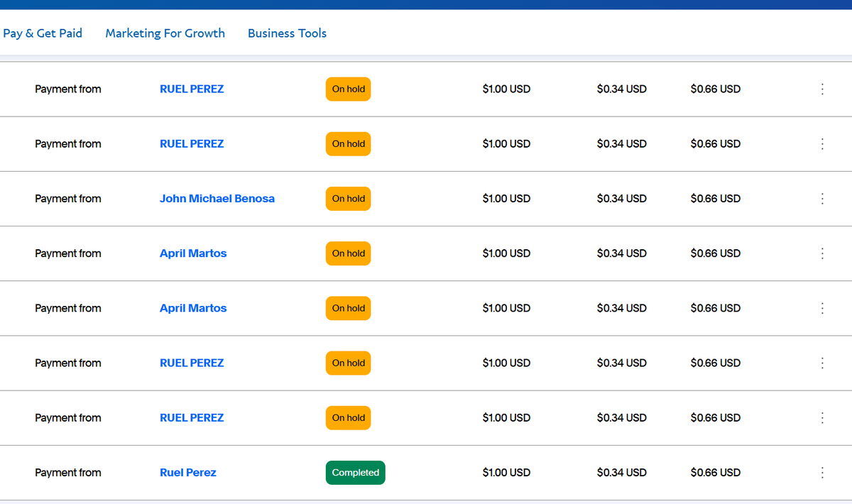The image size is (852, 504).
Task: Open the lower April Martos link
Action: coord(193,308)
